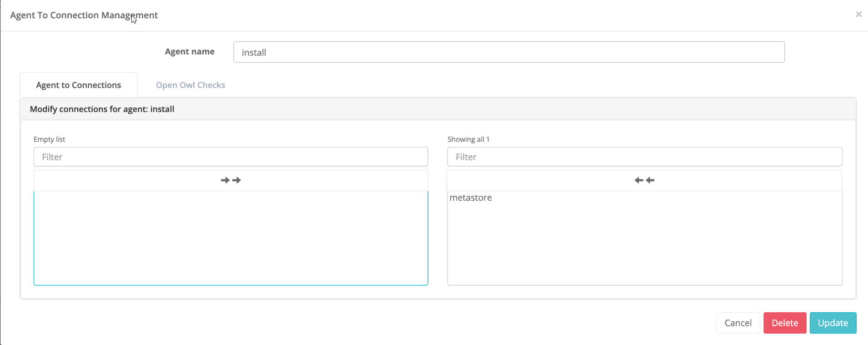
Task: Click inside the empty available connections list
Action: click(x=231, y=238)
